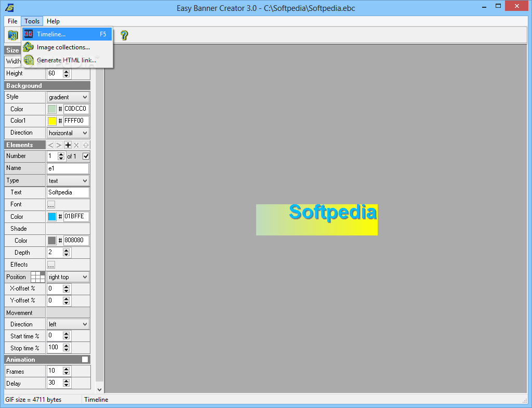Viewport: 532px width, 408px height.
Task: Click the Name field containing e1
Action: click(x=68, y=168)
